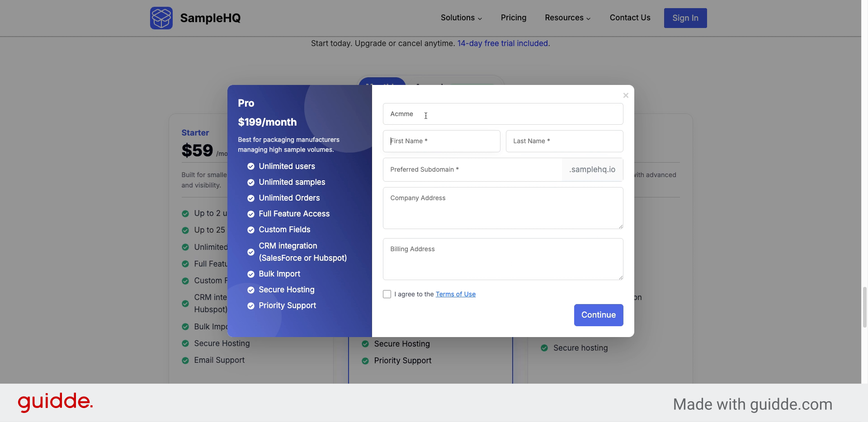868x422 pixels.
Task: Expand the Solutions dropdown menu
Action: (x=461, y=18)
